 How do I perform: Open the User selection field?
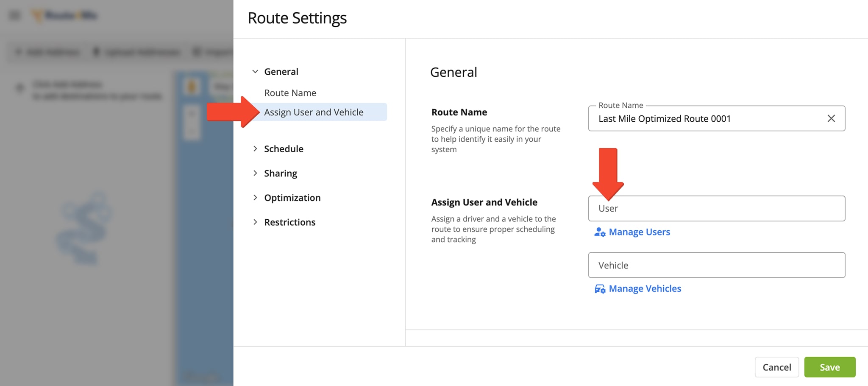click(717, 208)
